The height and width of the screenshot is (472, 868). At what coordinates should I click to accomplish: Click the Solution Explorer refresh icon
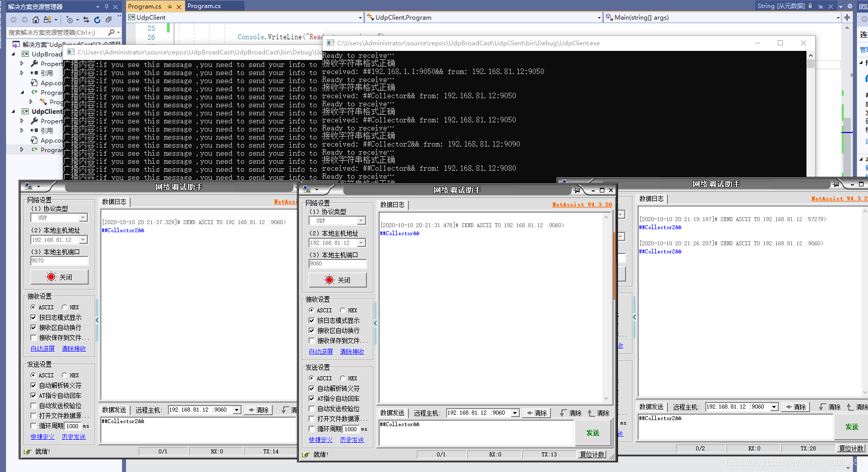click(x=97, y=20)
